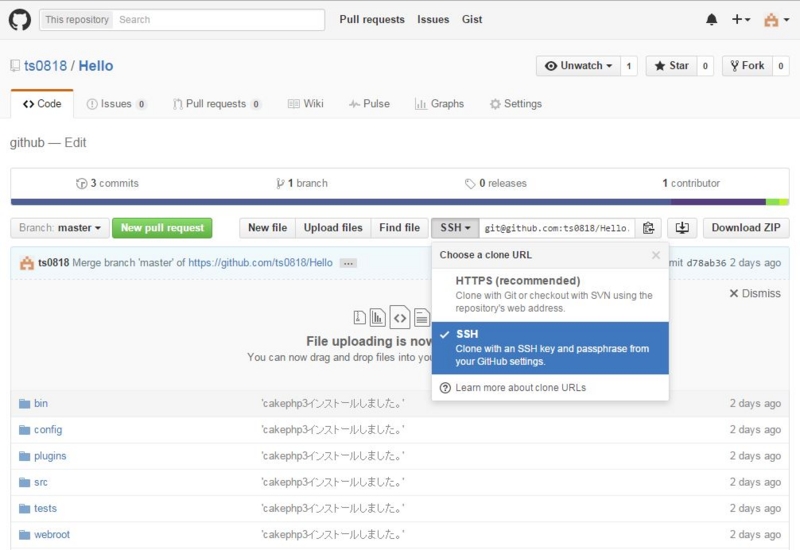Dismiss the file uploading notice

(x=755, y=293)
